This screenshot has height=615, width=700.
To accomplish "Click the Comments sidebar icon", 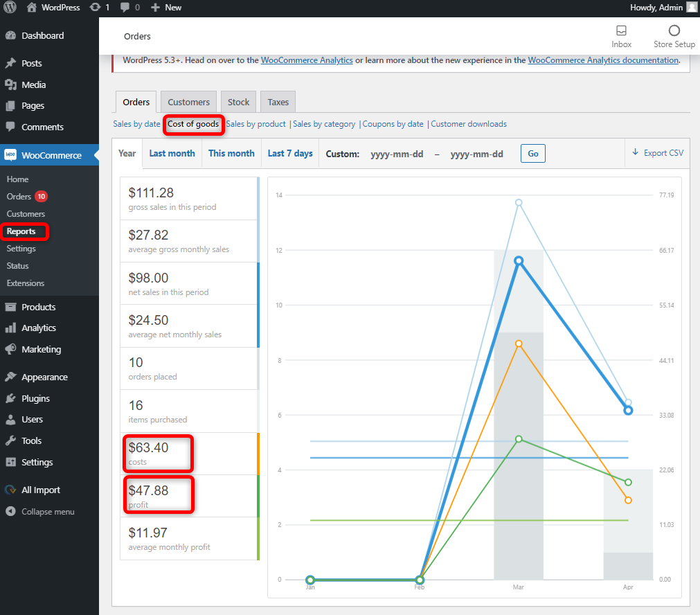I will [10, 127].
